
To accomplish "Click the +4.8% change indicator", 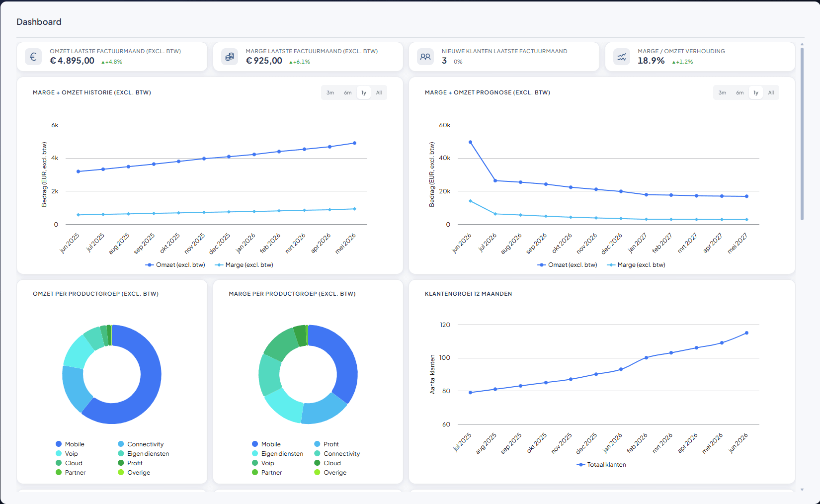I will pyautogui.click(x=112, y=62).
